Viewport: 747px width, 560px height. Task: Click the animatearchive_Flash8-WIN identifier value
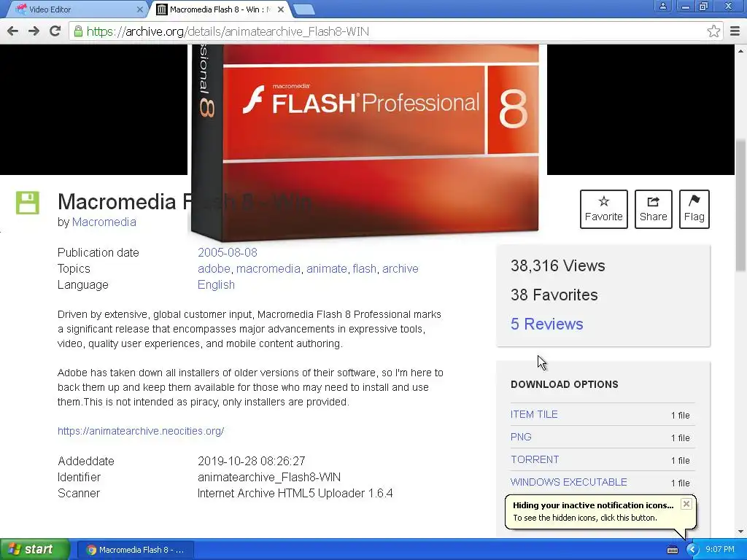click(x=269, y=477)
